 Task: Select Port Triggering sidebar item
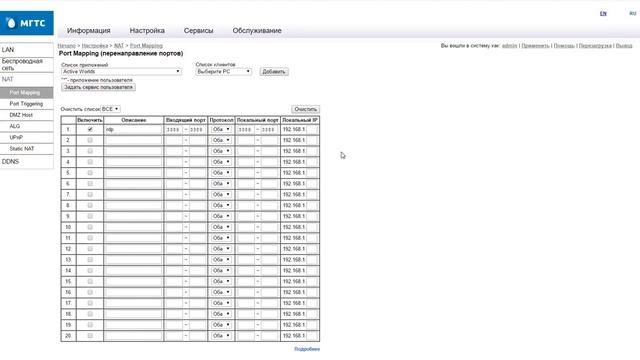coord(27,104)
